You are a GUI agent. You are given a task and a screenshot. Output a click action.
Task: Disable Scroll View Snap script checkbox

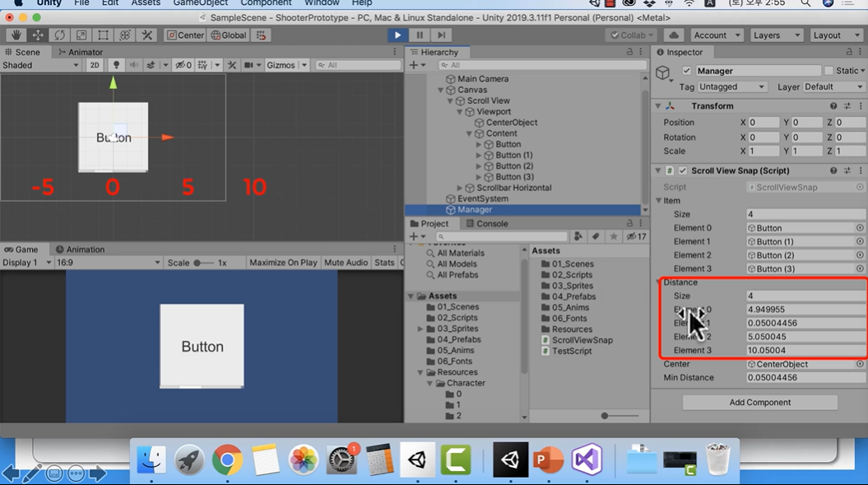pos(683,170)
